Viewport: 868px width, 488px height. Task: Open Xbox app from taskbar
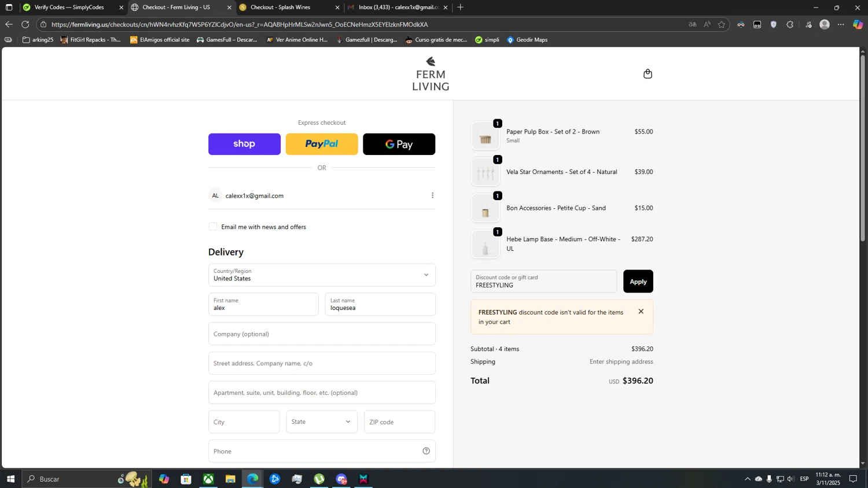(x=208, y=479)
